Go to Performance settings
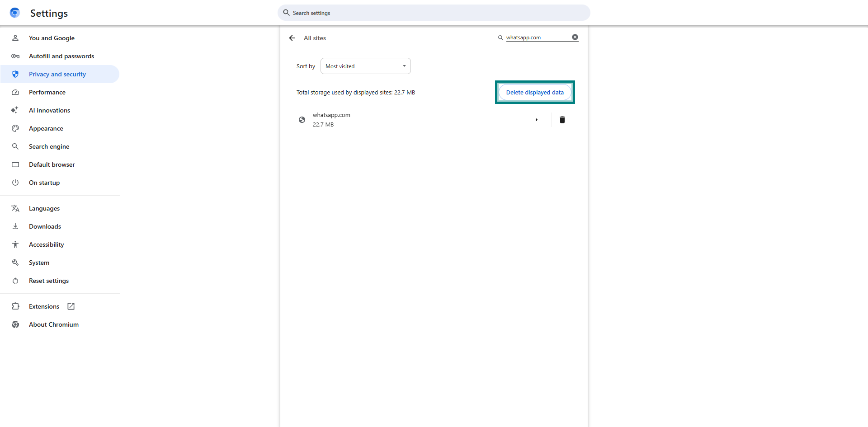This screenshot has width=868, height=427. [x=60, y=92]
